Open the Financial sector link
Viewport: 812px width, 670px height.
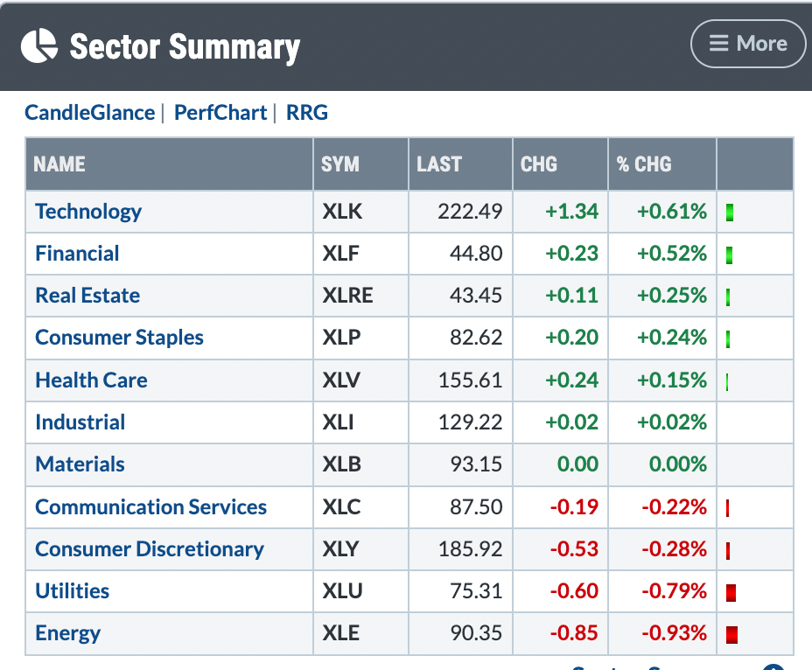pyautogui.click(x=77, y=254)
